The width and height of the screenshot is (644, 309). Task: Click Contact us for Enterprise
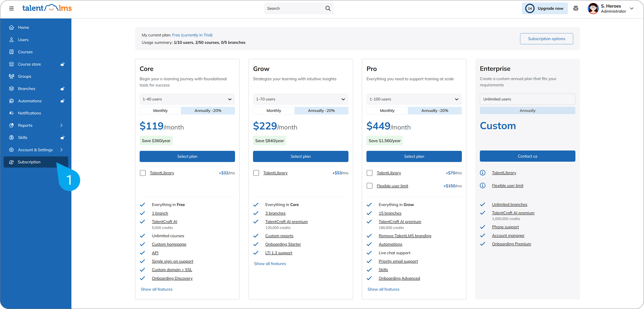click(528, 156)
